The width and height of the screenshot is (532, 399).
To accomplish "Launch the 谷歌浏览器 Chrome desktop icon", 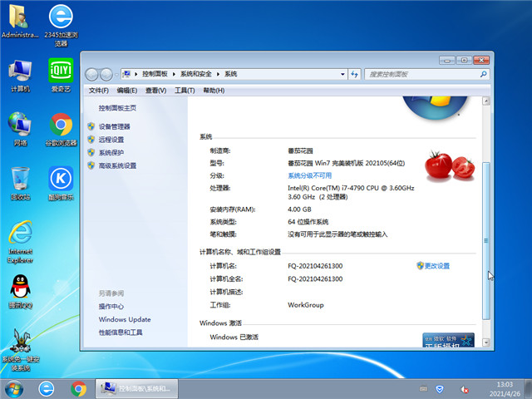I will pos(61,130).
